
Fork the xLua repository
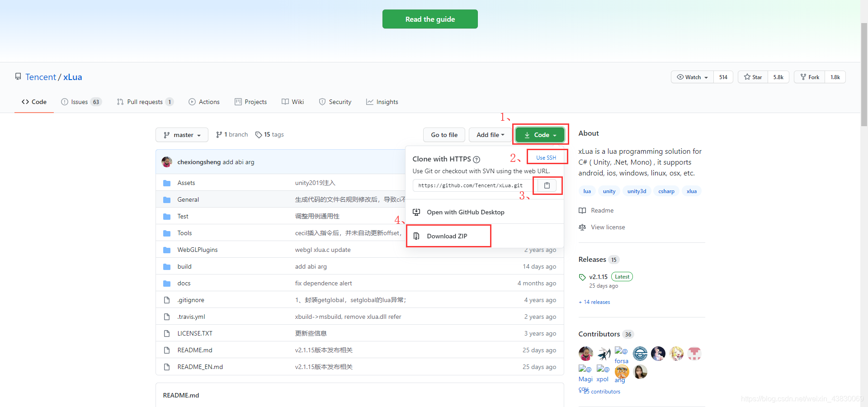coord(809,77)
